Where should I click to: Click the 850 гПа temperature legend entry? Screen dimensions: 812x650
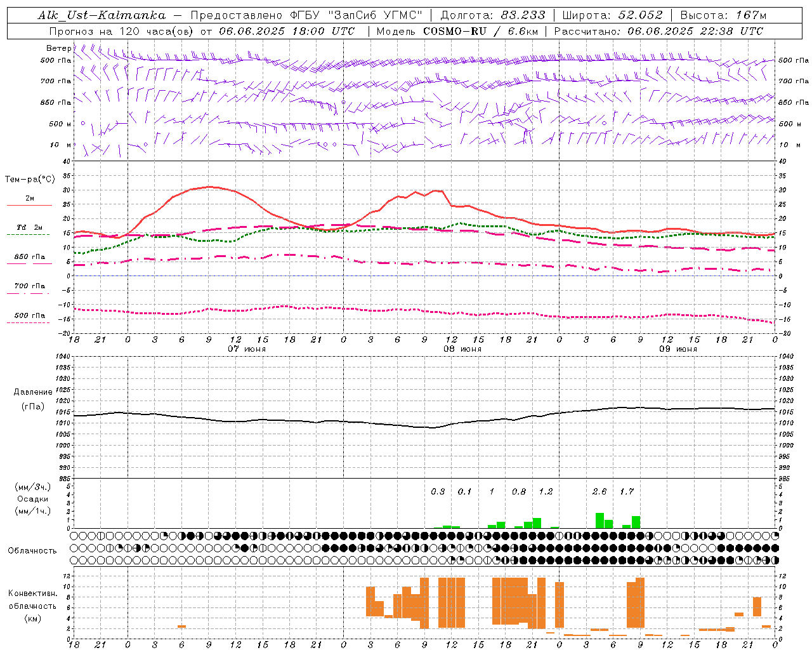30,257
